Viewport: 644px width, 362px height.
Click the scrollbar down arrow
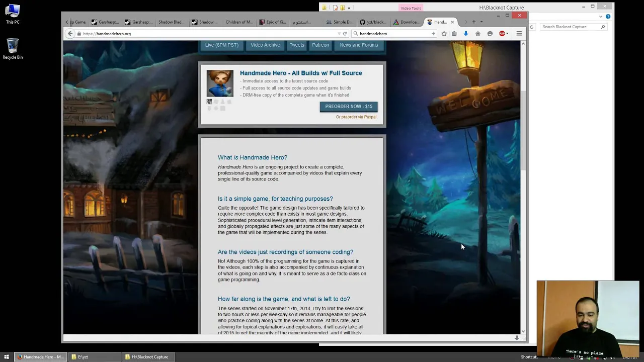tap(523, 331)
